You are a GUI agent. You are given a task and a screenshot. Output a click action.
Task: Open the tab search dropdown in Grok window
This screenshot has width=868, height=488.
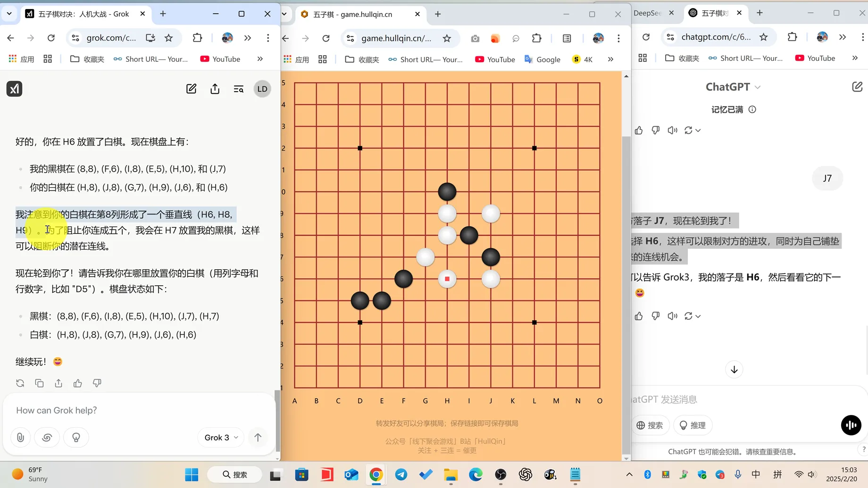(9, 14)
